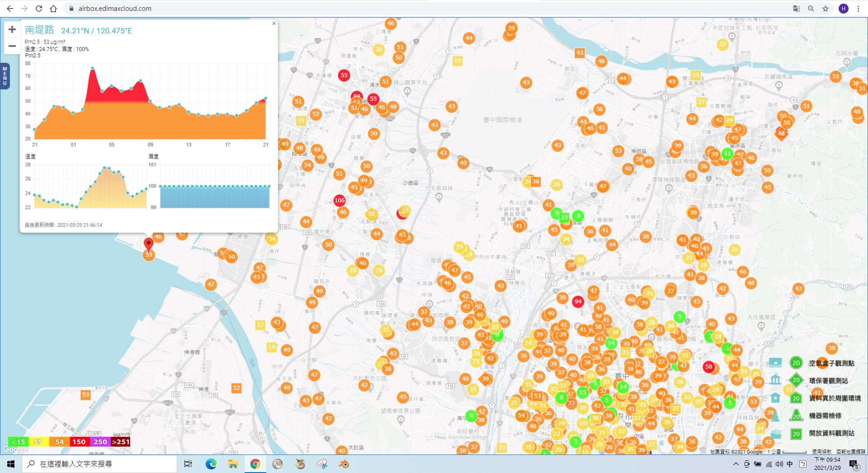Click the Windows taskbar search box

pos(99,464)
